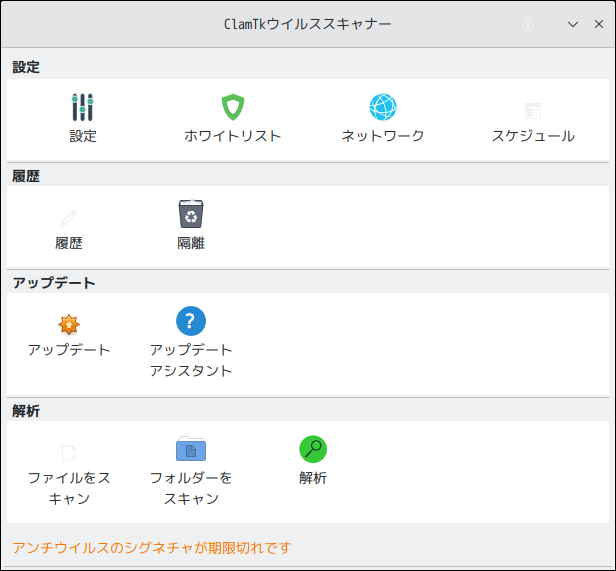The height and width of the screenshot is (571, 616).
Task: Click the ホワイトリスト text label
Action: pos(233,136)
